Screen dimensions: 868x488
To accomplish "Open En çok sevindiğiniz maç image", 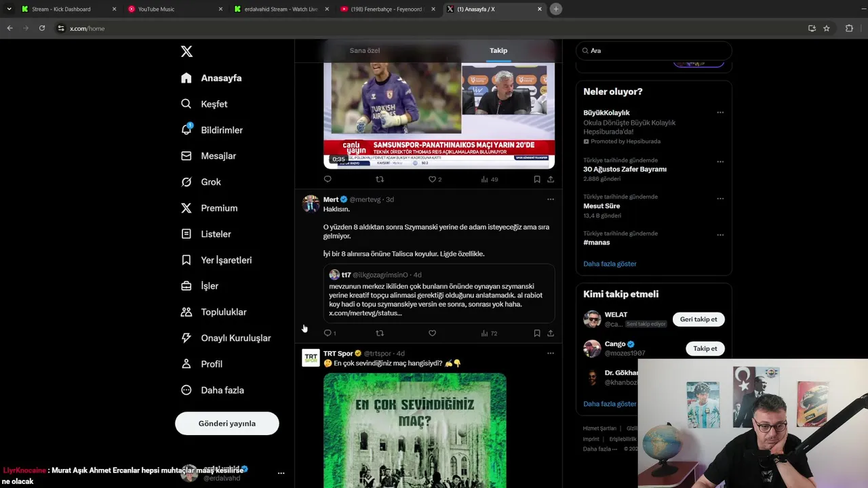I will click(x=415, y=430).
